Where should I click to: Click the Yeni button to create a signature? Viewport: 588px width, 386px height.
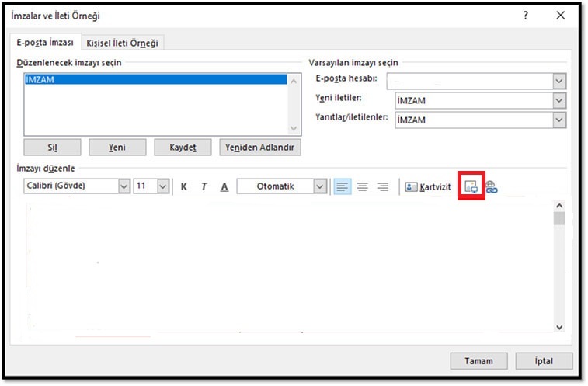coord(117,147)
